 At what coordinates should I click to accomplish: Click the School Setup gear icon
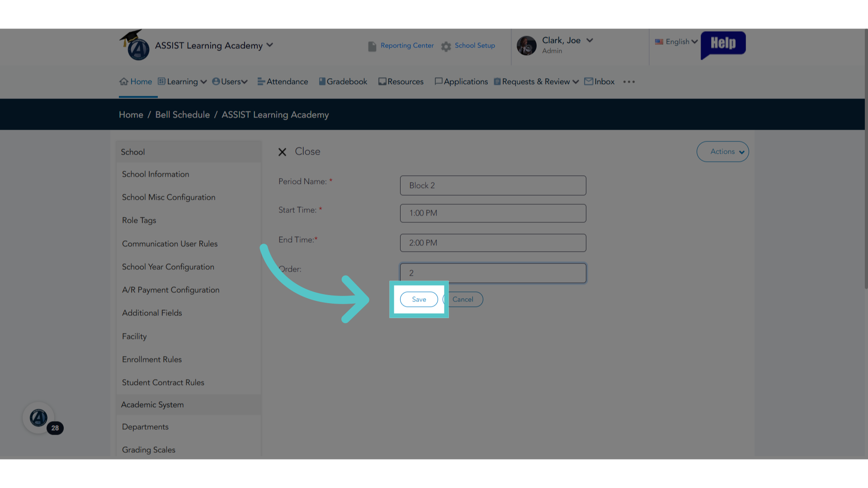(x=446, y=46)
